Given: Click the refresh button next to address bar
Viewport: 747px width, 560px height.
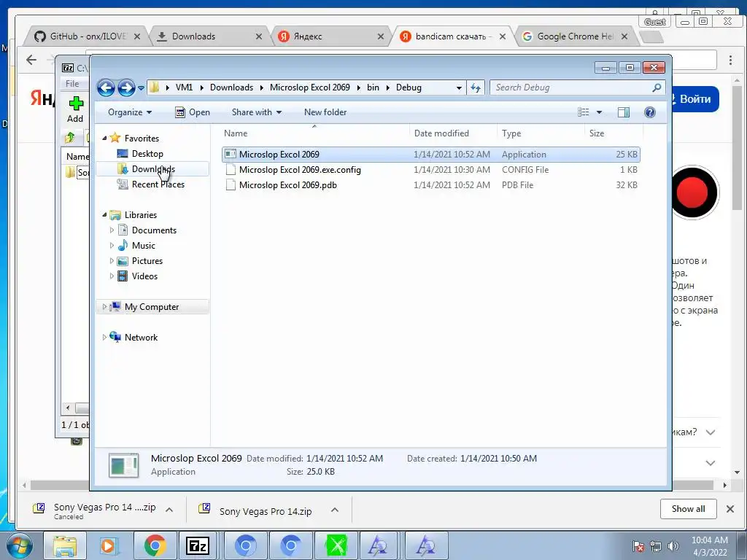Looking at the screenshot, I should click(x=476, y=87).
